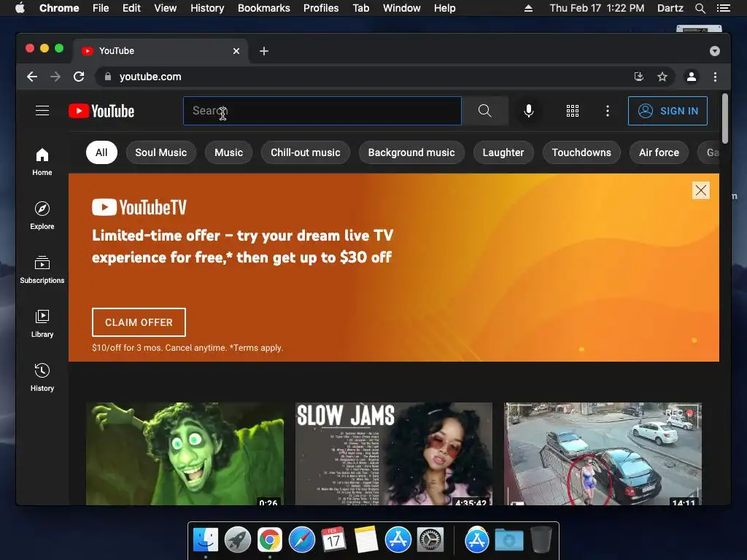Click the search magnifier button
The image size is (747, 560).
pos(484,111)
